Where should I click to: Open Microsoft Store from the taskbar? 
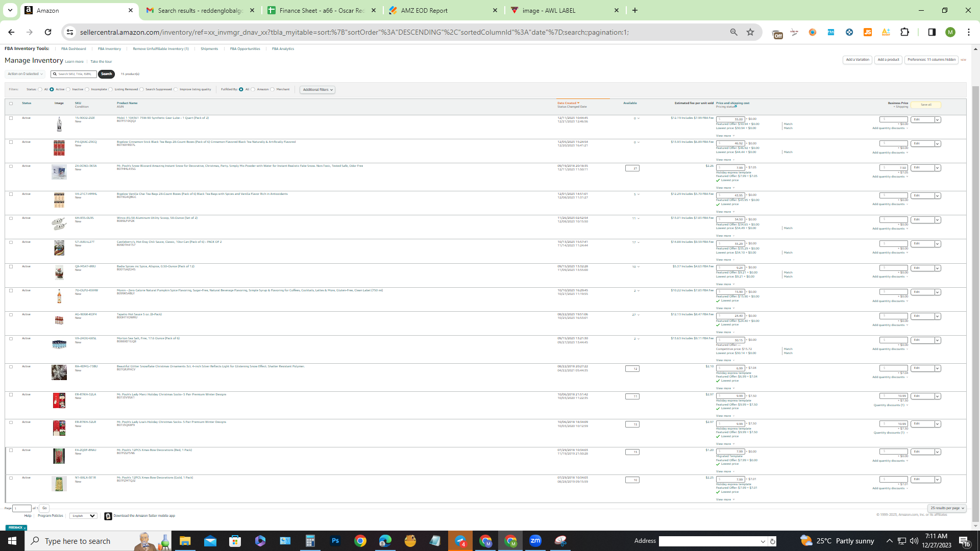pyautogui.click(x=235, y=541)
